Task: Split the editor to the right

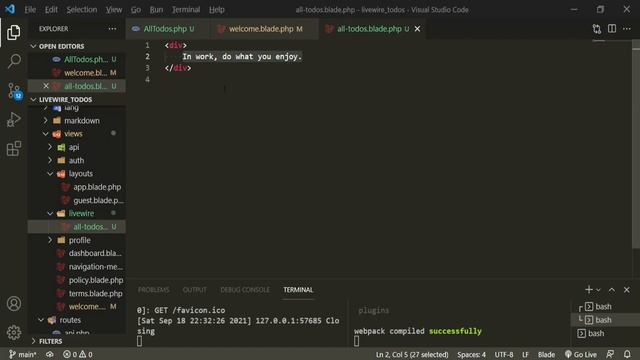Action: coord(612,29)
